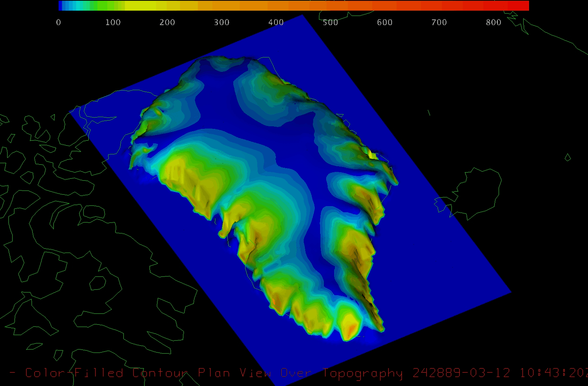Click the small closed island contour at lower left

(x=98, y=283)
